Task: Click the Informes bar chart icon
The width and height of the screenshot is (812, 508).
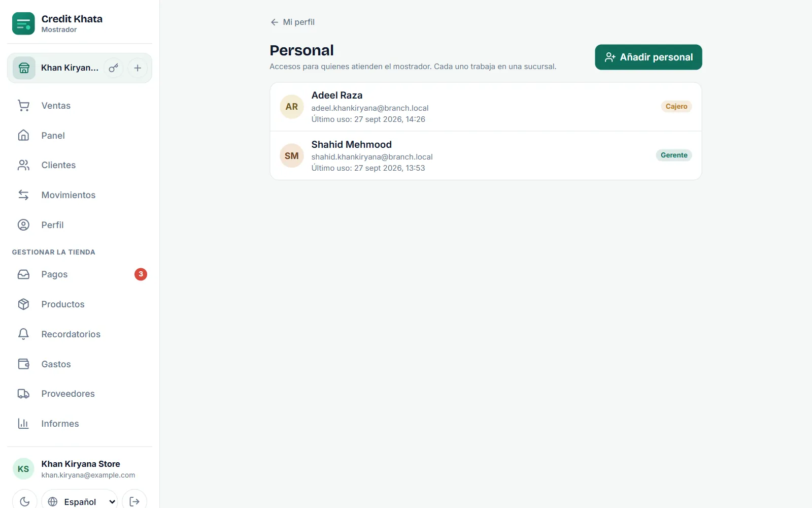Action: [23, 424]
